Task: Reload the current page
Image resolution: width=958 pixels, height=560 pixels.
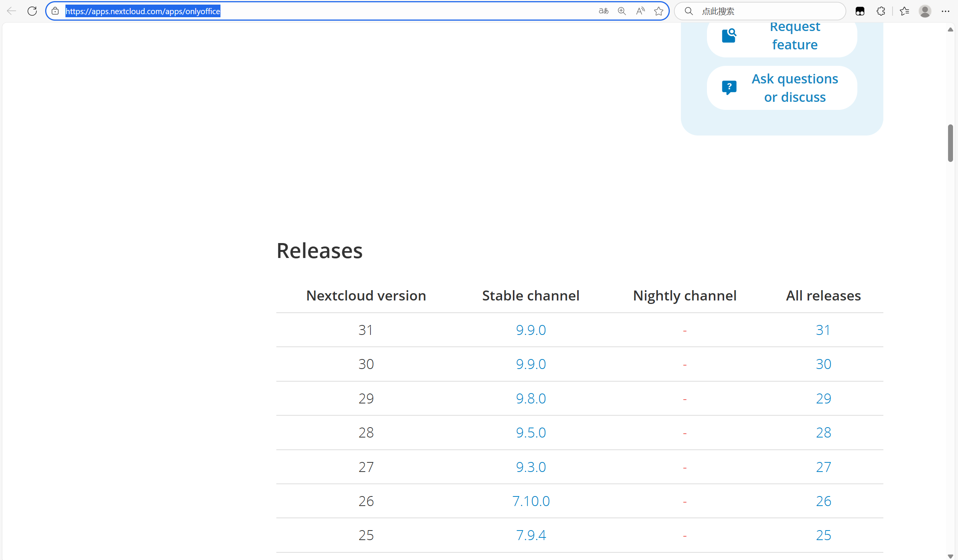Action: tap(32, 11)
